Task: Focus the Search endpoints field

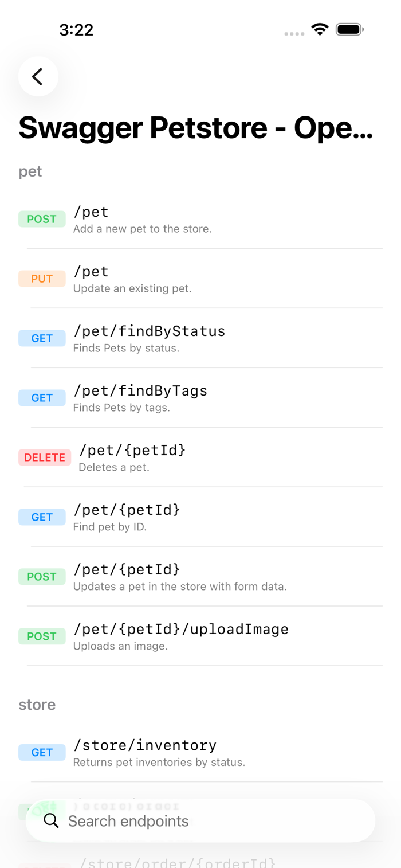Action: 200,820
